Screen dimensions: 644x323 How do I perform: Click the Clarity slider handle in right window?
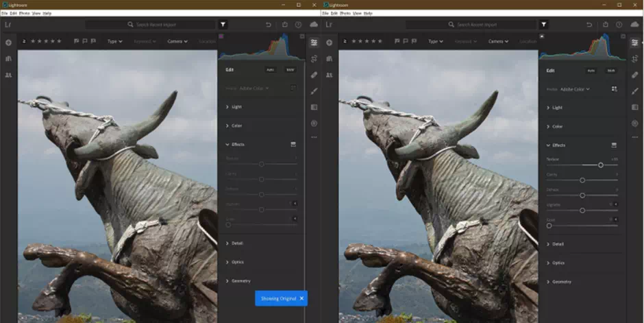tap(582, 180)
